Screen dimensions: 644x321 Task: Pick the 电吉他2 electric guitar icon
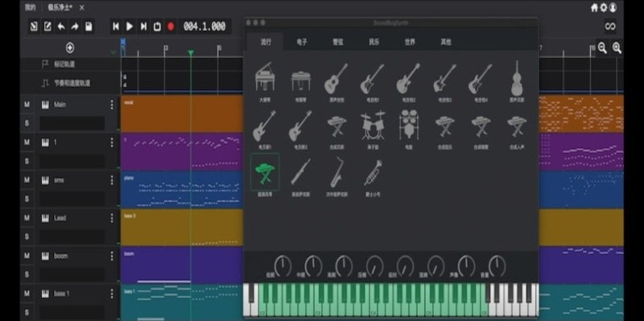click(409, 78)
